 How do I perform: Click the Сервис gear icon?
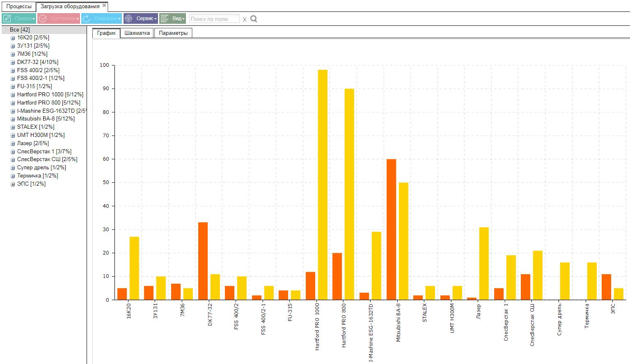point(128,18)
